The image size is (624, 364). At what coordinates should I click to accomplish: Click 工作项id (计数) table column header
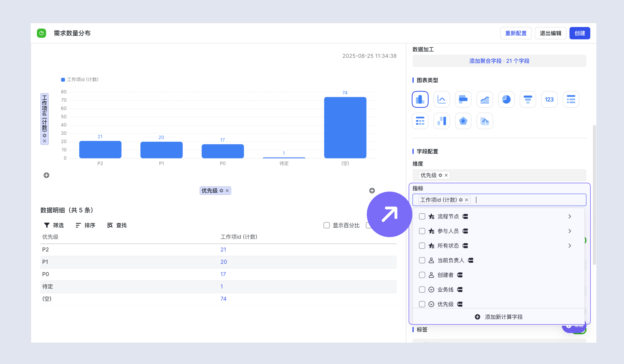coord(239,237)
